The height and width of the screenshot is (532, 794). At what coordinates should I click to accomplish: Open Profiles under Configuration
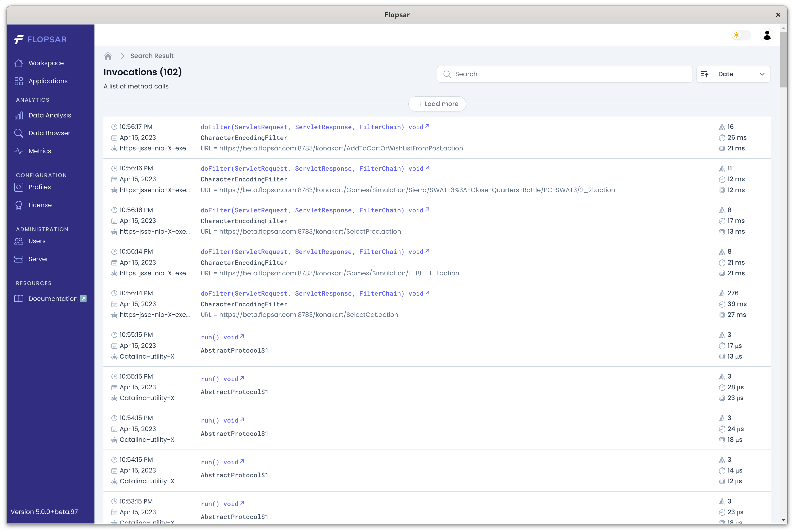[x=39, y=187]
